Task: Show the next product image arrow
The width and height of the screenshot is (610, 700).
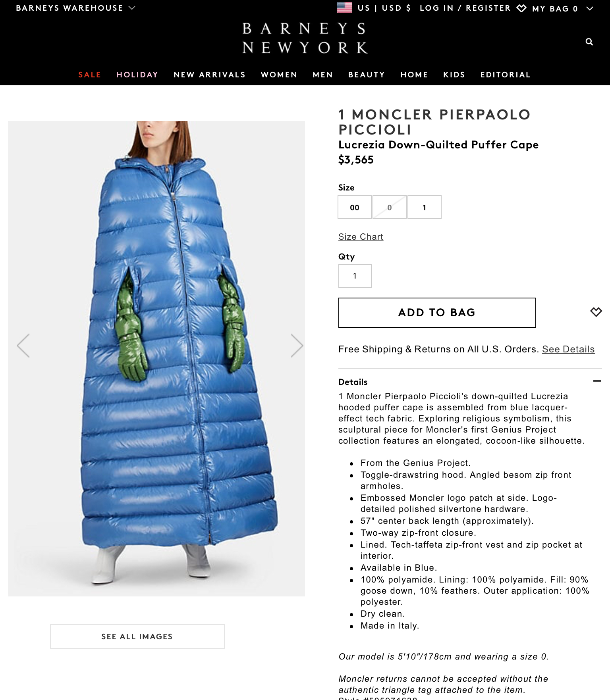Action: click(x=297, y=346)
